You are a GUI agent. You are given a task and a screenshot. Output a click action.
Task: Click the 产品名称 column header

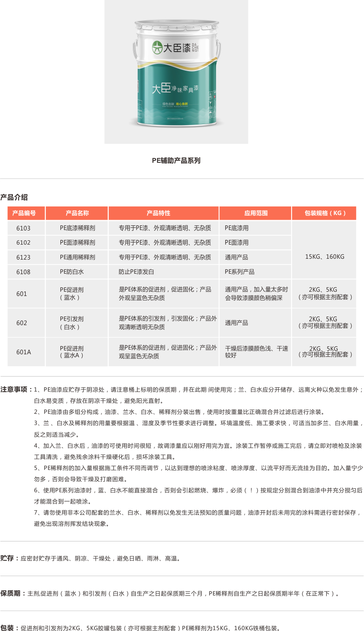[77, 213]
